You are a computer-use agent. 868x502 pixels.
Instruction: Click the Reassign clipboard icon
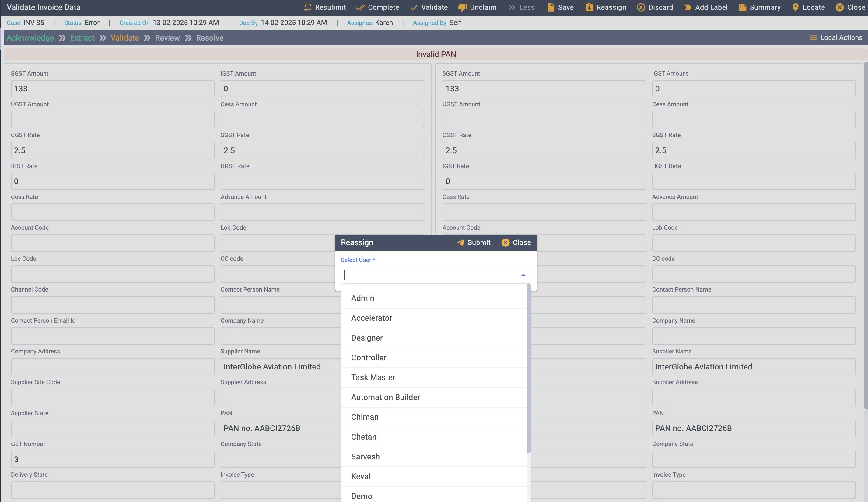[589, 7]
